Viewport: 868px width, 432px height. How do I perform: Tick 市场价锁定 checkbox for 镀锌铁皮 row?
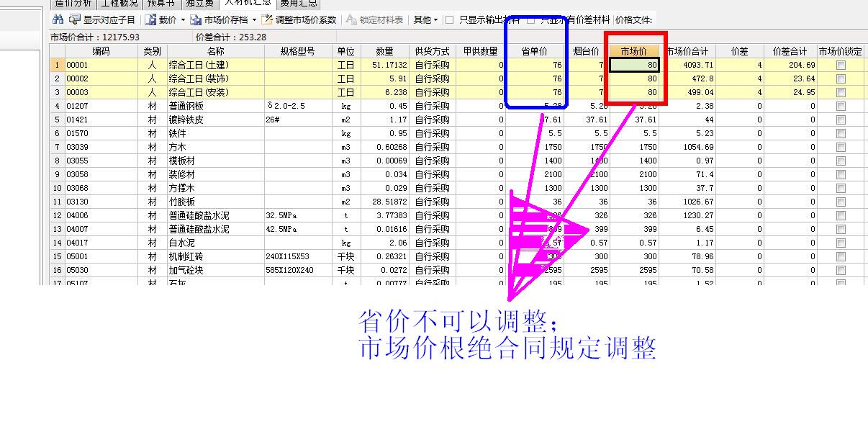click(x=841, y=120)
